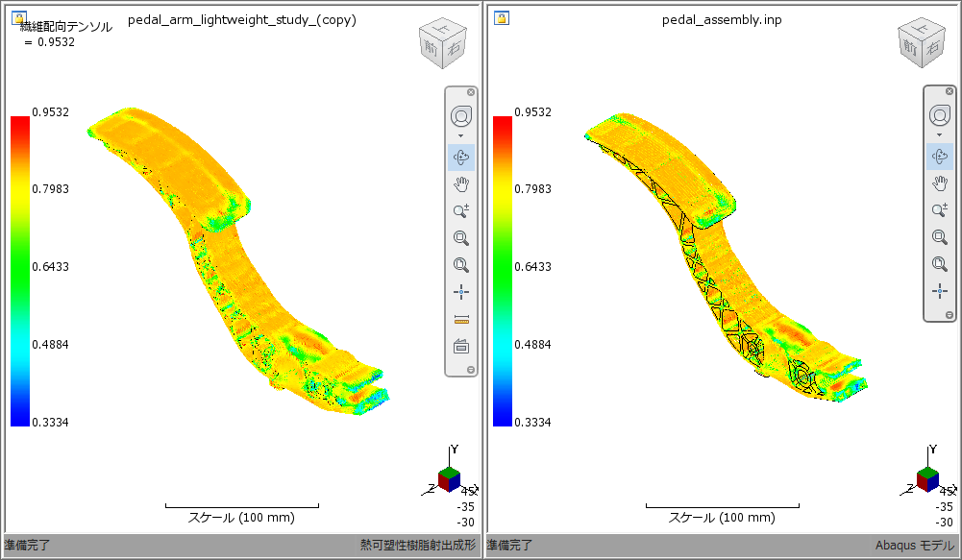Viewport: 962px width, 560px height.
Task: Click legend minimum 0.3334 in left pane
Action: [50, 423]
